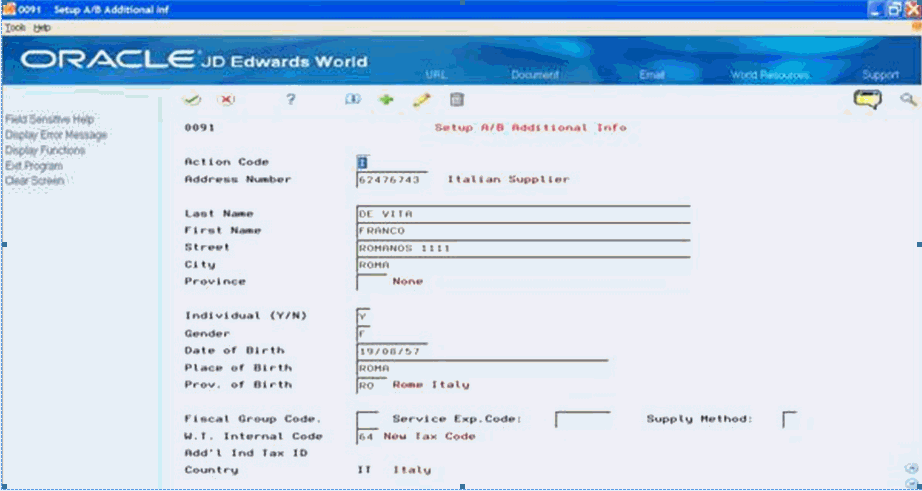Open the Help menu

click(42, 28)
